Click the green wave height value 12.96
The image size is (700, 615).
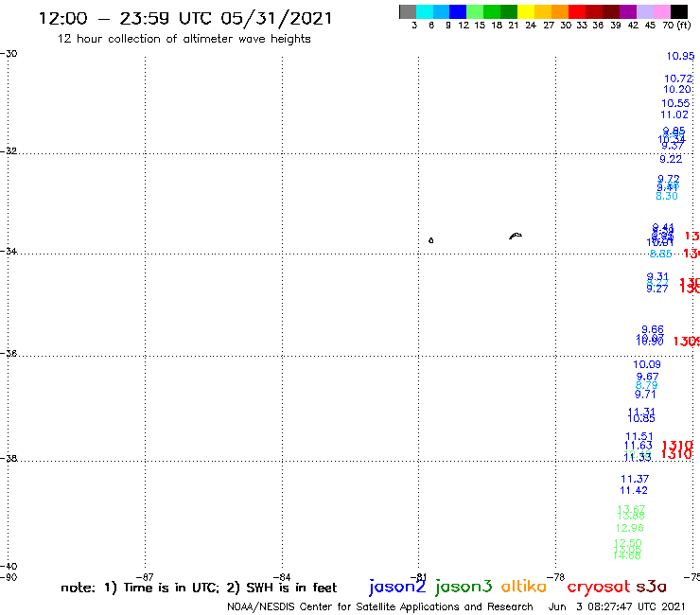pyautogui.click(x=629, y=528)
